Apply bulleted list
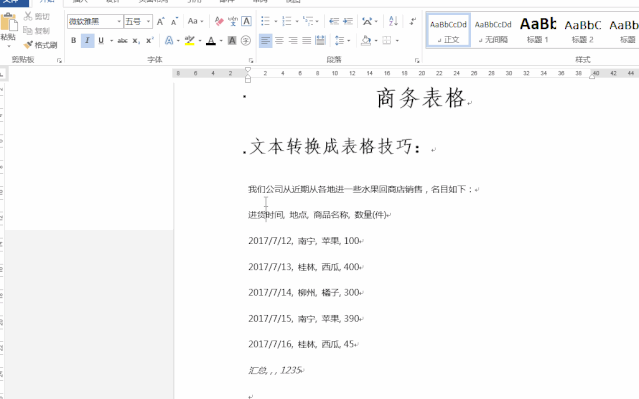 pyautogui.click(x=265, y=21)
